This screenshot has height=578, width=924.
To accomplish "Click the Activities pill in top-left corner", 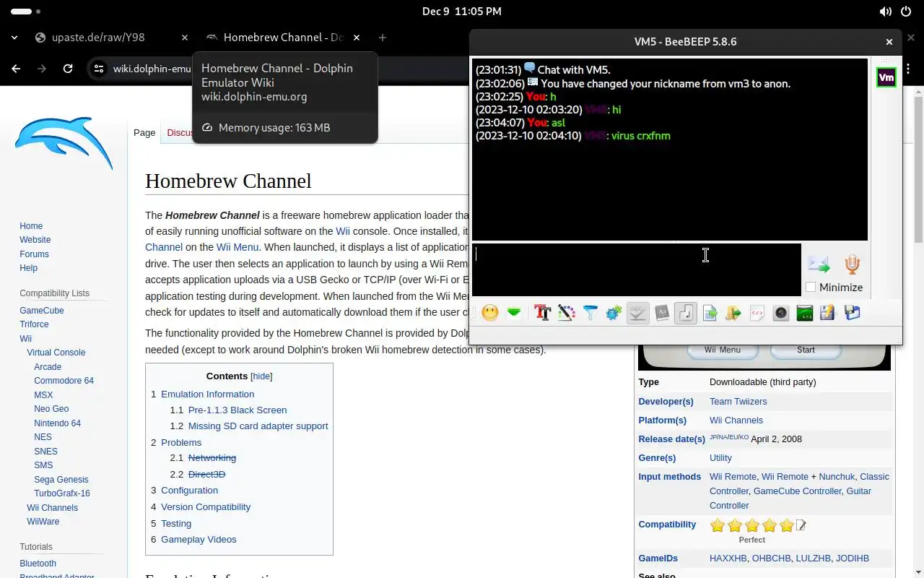I will tap(26, 12).
